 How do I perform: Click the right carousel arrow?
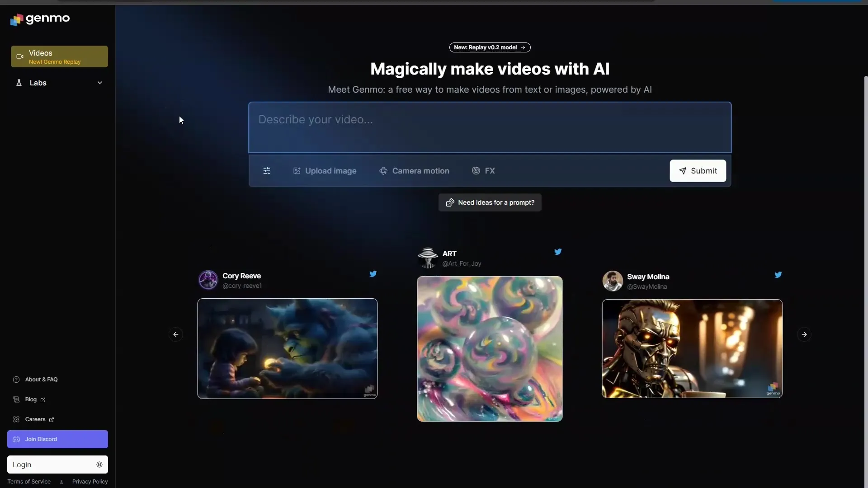tap(804, 334)
